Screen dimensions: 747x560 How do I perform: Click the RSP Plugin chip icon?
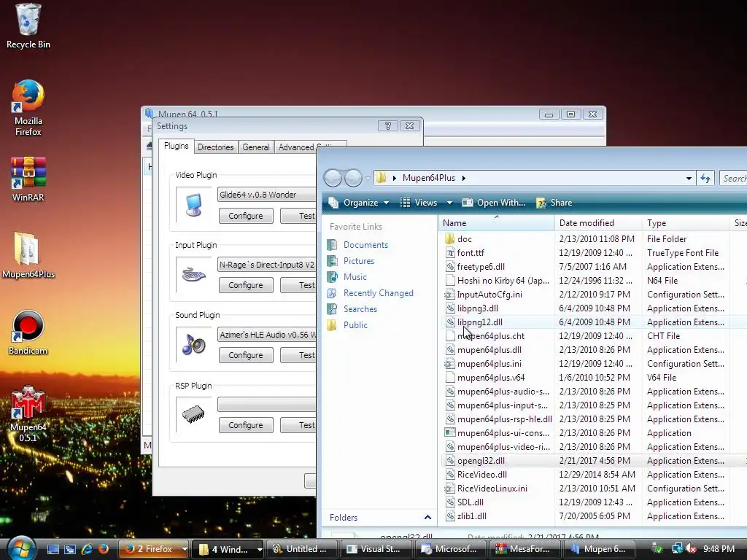point(193,414)
